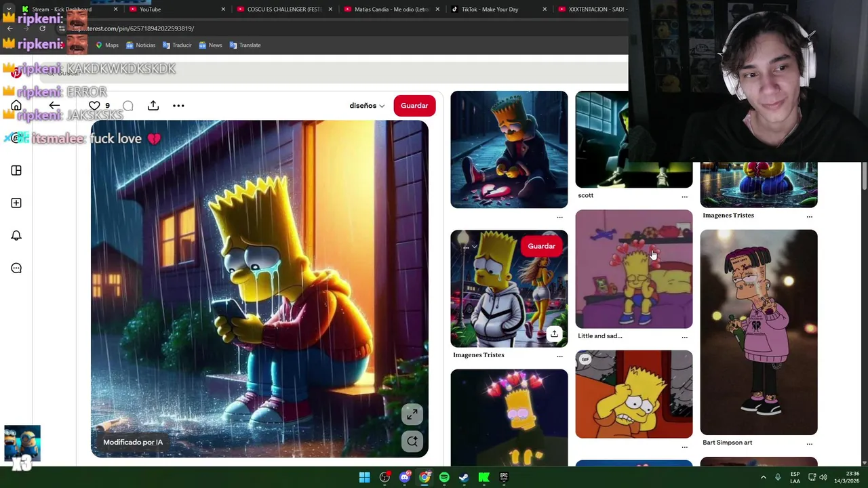Open the Bart with heart crown thumbnail

click(x=509, y=418)
